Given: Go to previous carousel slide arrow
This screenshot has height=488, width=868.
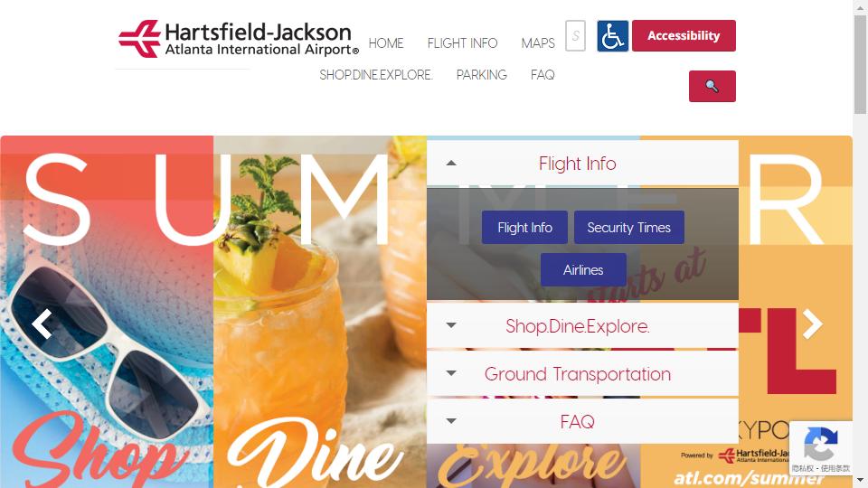Looking at the screenshot, I should coord(42,324).
